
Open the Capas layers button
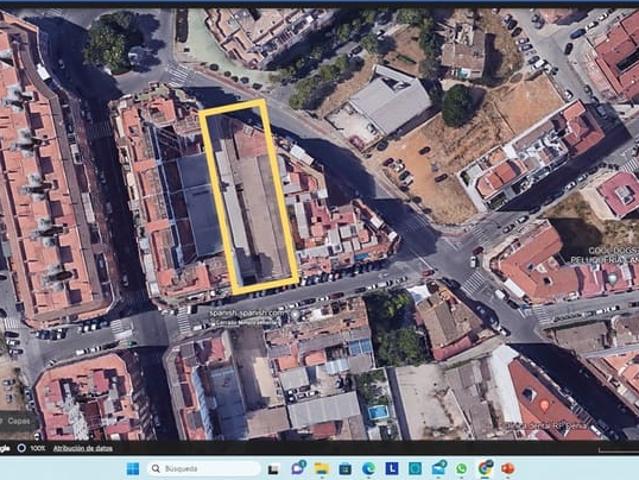point(20,423)
